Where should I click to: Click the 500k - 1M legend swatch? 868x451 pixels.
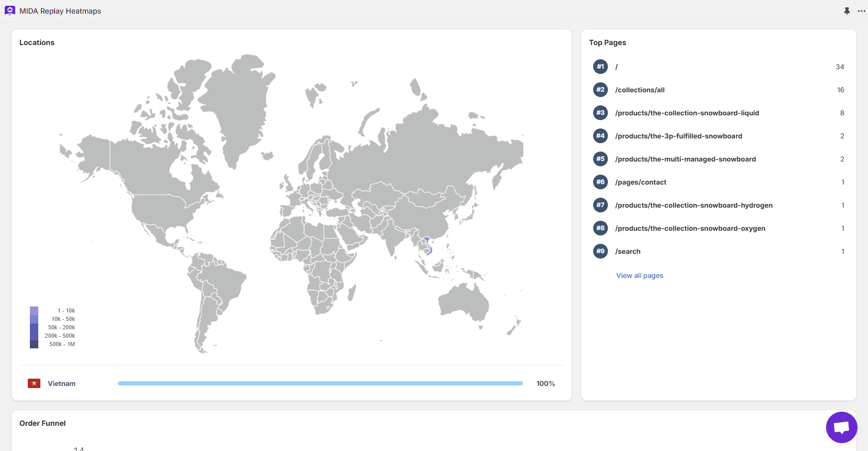tap(34, 344)
